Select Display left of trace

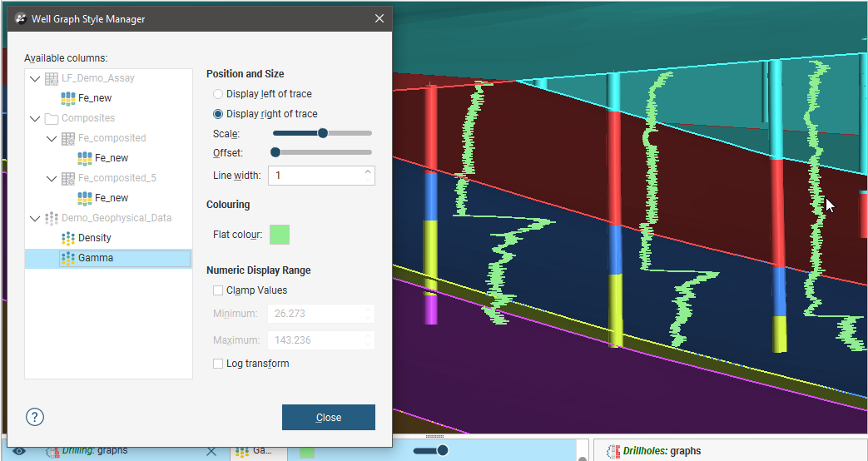point(218,94)
